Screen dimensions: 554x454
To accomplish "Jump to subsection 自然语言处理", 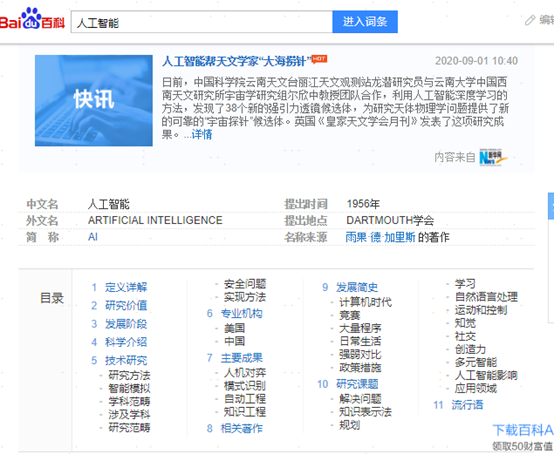I will [487, 297].
